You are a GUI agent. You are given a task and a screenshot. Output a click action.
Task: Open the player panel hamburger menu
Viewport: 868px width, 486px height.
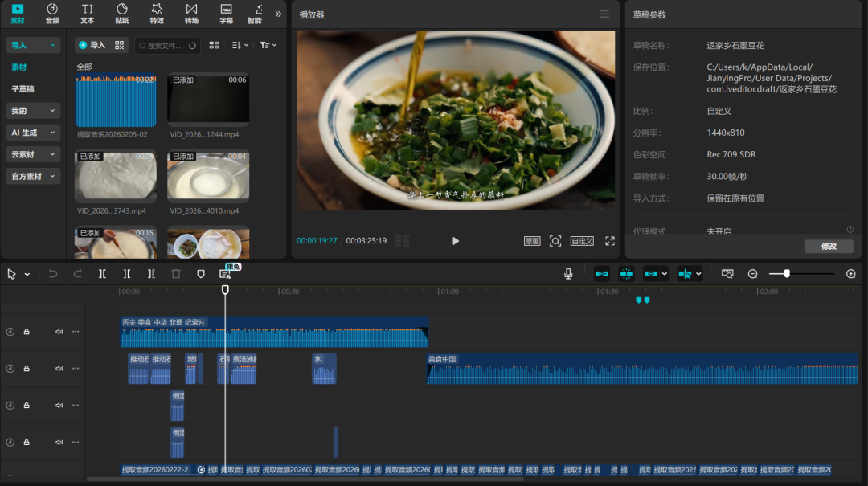[x=604, y=14]
